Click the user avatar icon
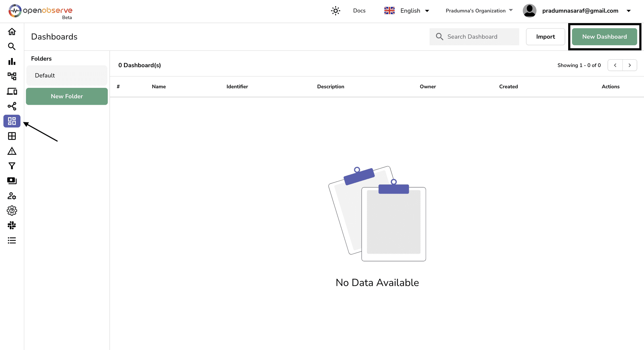 pyautogui.click(x=530, y=11)
